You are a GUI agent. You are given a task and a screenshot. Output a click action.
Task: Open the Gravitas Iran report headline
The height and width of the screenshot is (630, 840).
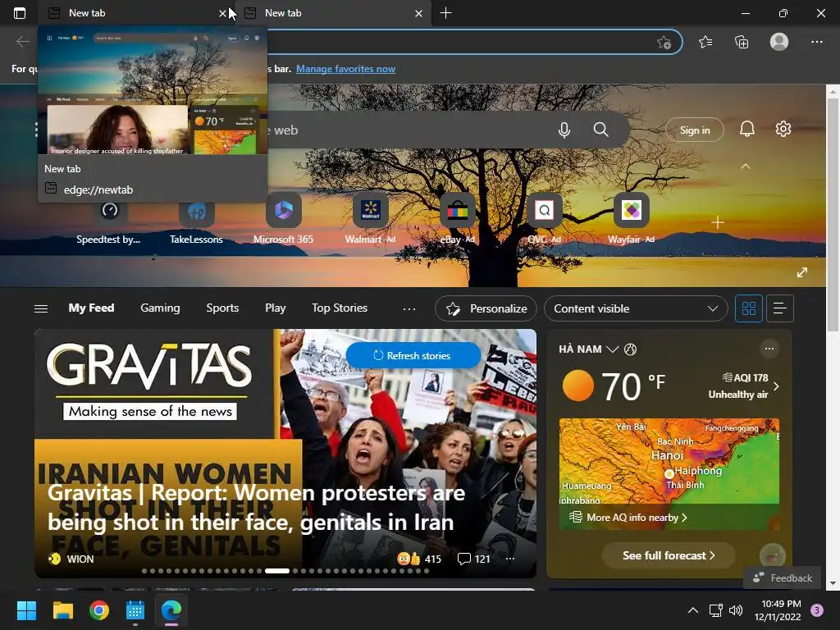point(256,507)
